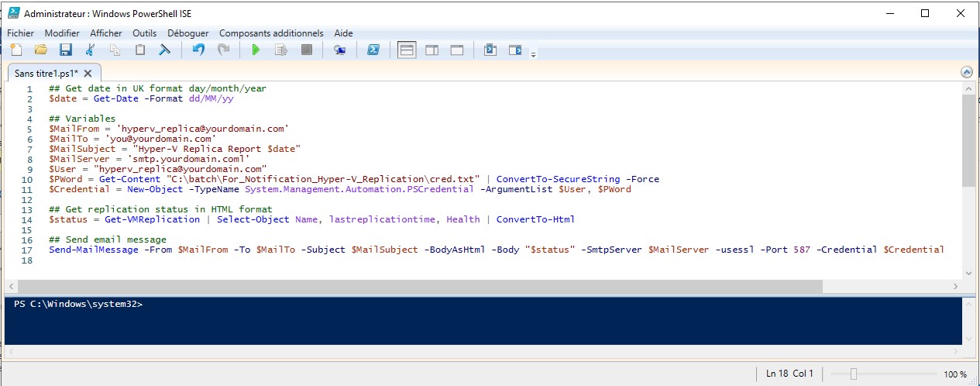Undo the last edit
Image resolution: width=980 pixels, height=386 pixels.
pos(198,50)
